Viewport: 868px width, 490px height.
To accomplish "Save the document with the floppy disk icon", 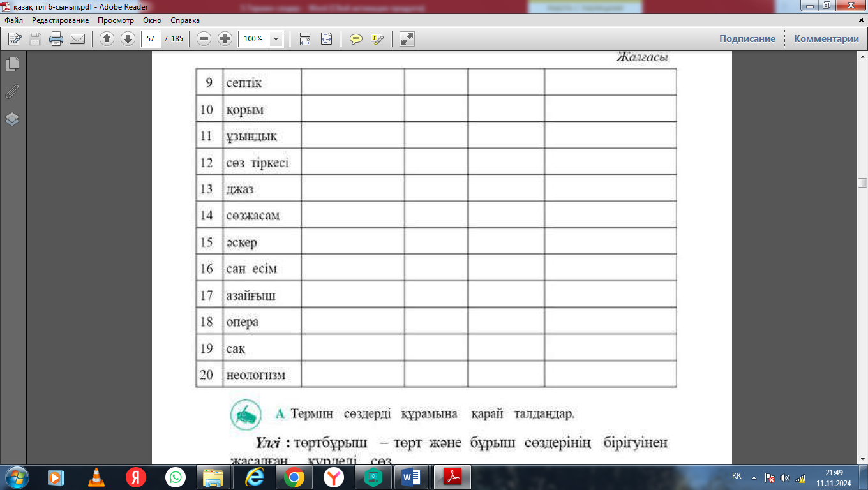I will (35, 39).
